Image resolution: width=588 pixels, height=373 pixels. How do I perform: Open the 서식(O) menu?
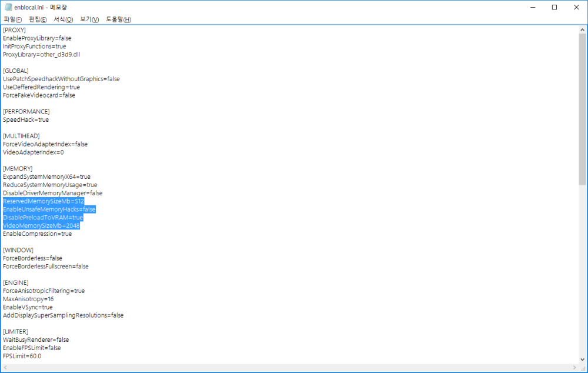63,19
